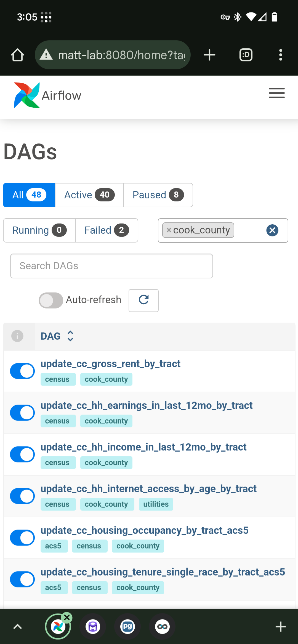This screenshot has width=298, height=644.
Task: Open the browser tab switcher
Action: click(x=246, y=55)
